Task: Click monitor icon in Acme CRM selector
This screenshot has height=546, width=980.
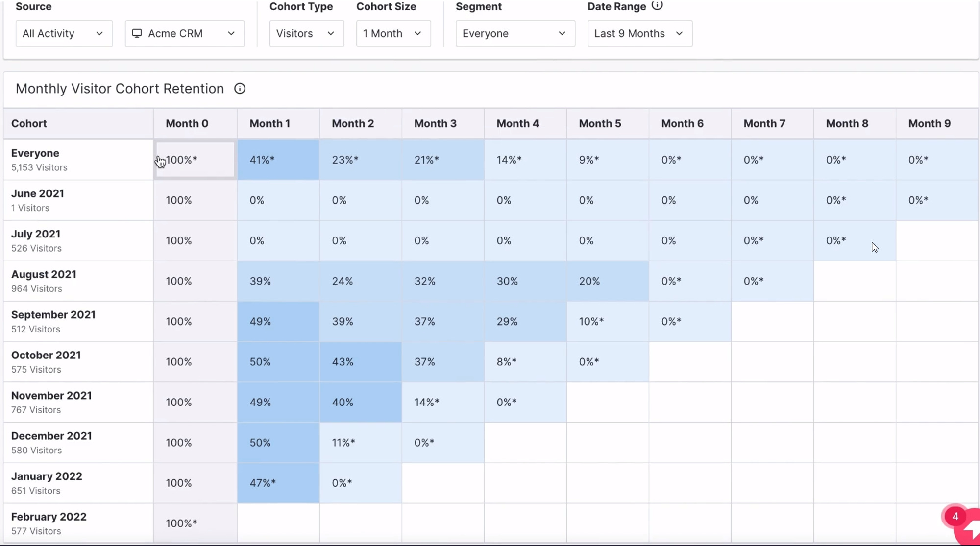Action: click(137, 33)
